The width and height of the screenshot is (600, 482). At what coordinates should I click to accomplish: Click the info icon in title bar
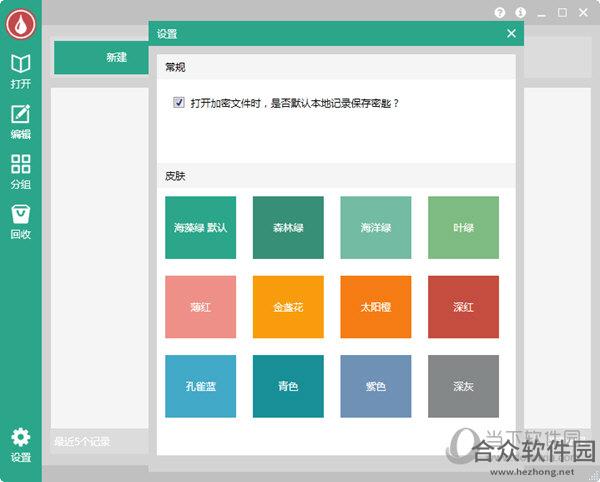[520, 13]
